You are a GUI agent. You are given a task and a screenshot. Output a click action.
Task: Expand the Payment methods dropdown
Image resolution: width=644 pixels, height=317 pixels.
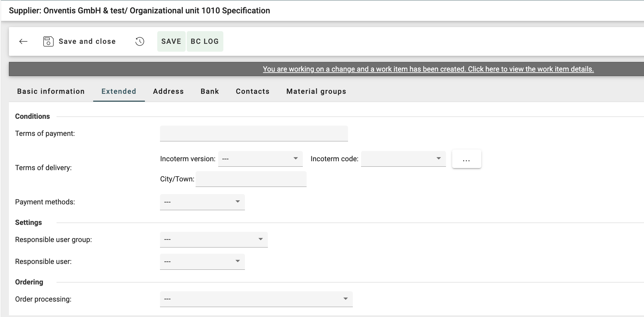[202, 202]
